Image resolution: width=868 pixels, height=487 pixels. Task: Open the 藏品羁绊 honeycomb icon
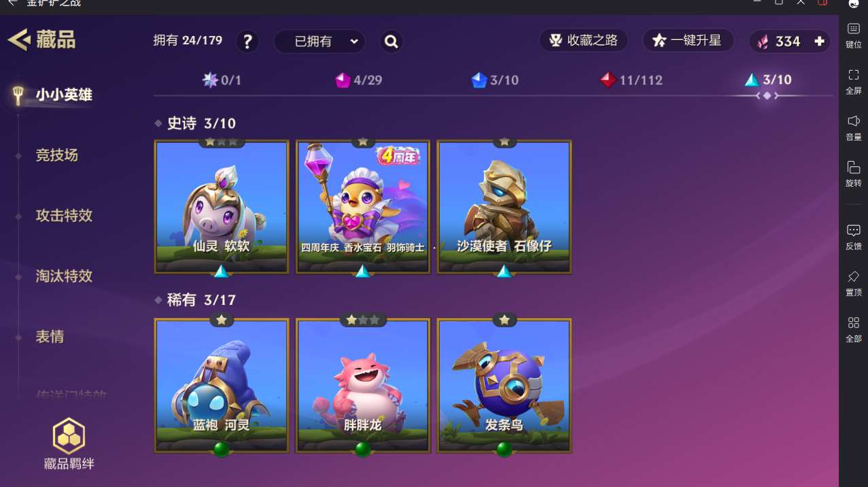pyautogui.click(x=69, y=436)
